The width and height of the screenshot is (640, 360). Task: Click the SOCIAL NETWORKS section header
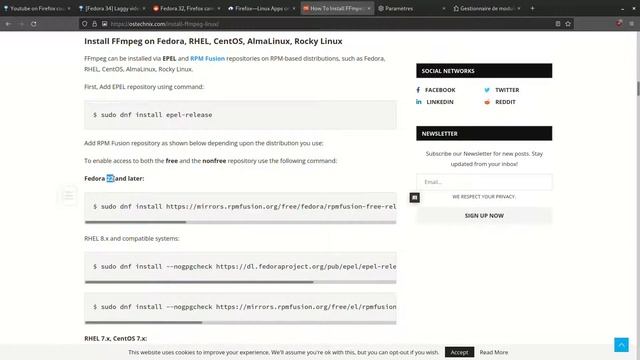coord(484,71)
